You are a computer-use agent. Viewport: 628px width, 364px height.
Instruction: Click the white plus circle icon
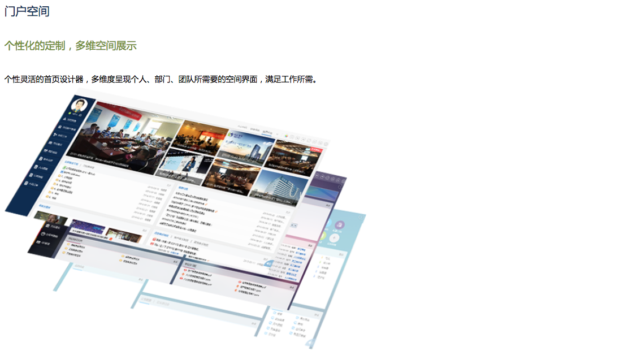[334, 238]
